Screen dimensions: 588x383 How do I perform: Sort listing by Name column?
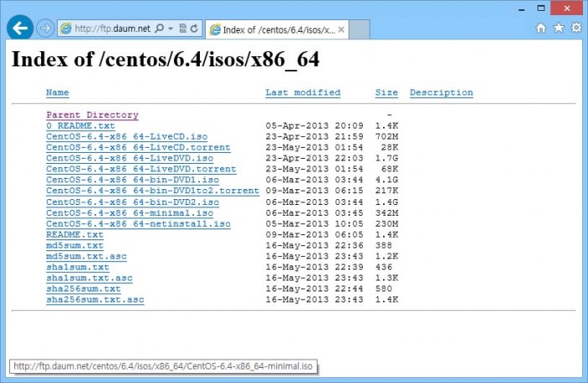point(57,92)
